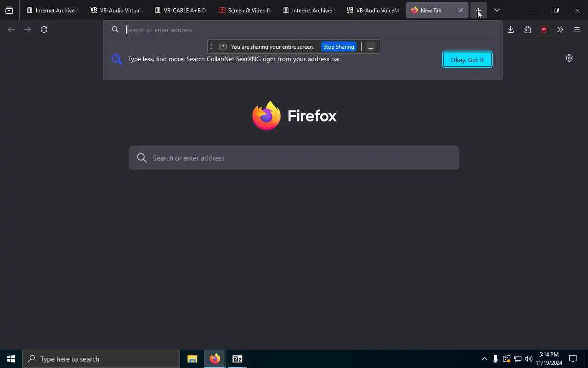Select the New Tab tab
588x368 pixels.
click(x=431, y=10)
